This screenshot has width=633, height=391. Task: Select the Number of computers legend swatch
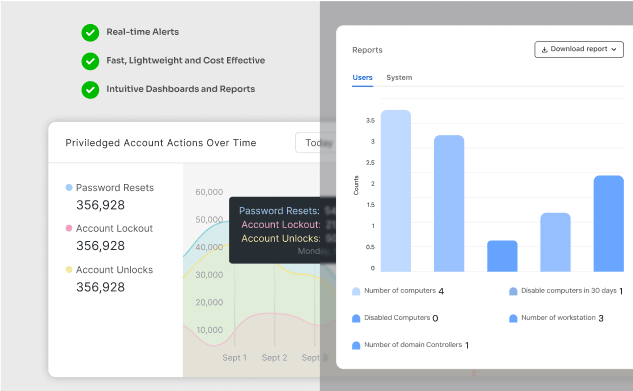[356, 291]
